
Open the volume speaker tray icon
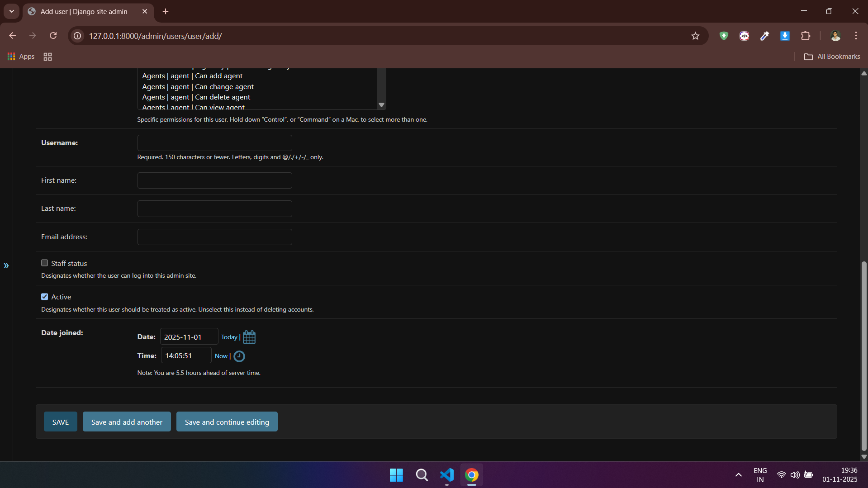795,475
